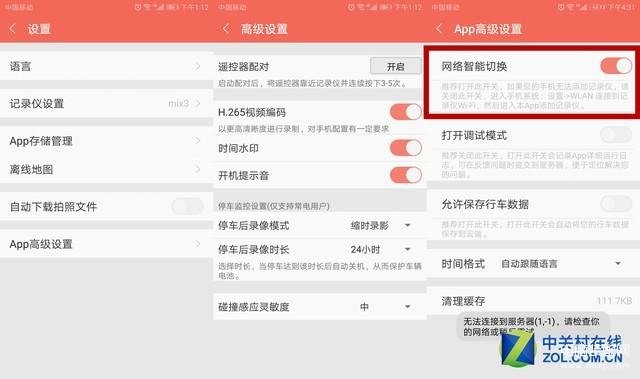Toggle 网络智能切换 switch
640x379 pixels.
616,66
